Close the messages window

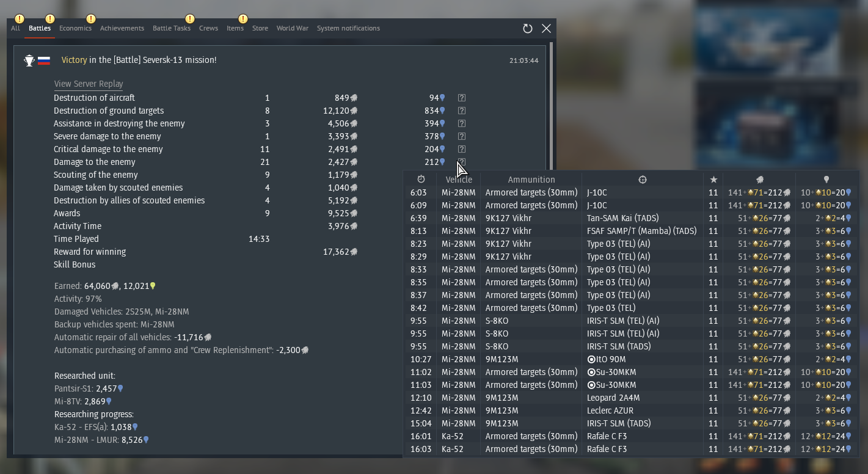click(547, 28)
